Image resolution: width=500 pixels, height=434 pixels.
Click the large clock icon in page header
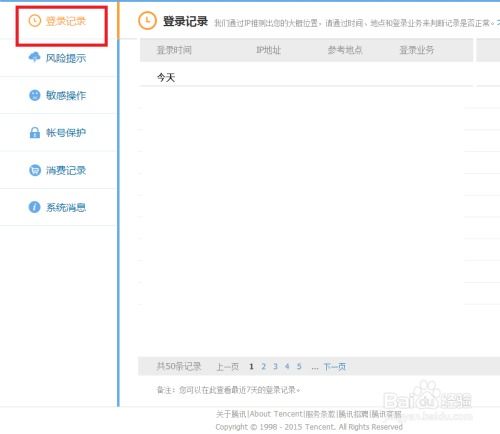147,21
